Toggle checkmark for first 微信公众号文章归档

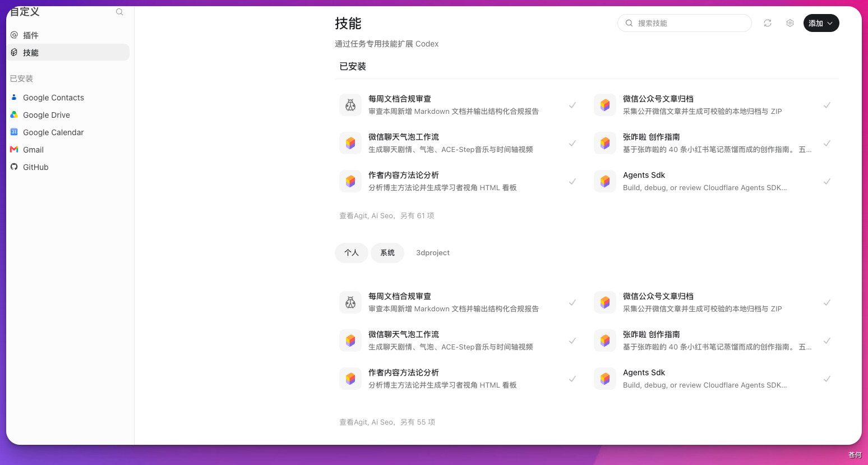pyautogui.click(x=827, y=105)
